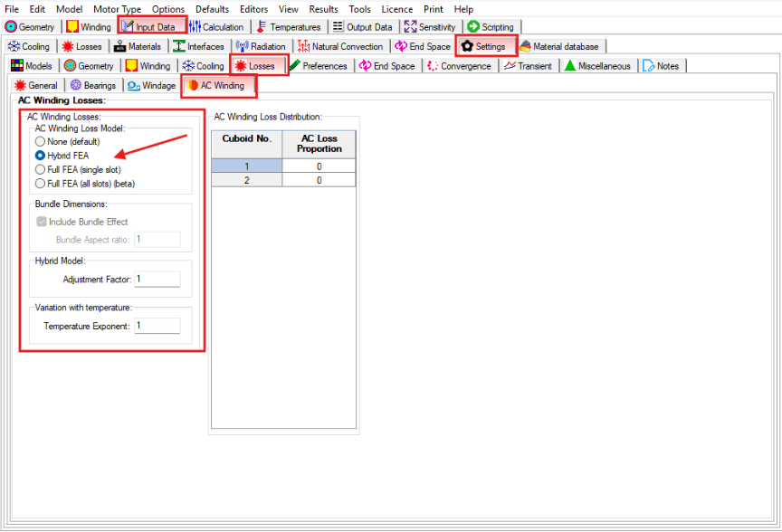Switch to the Convergence settings tab
Image resolution: width=782 pixels, height=532 pixels.
coord(460,66)
